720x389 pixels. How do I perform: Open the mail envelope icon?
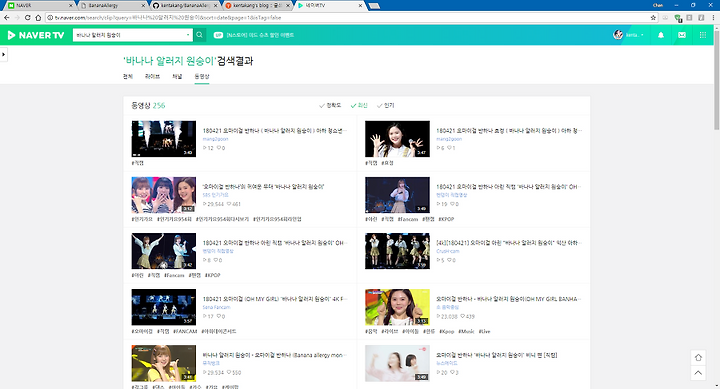tap(682, 35)
